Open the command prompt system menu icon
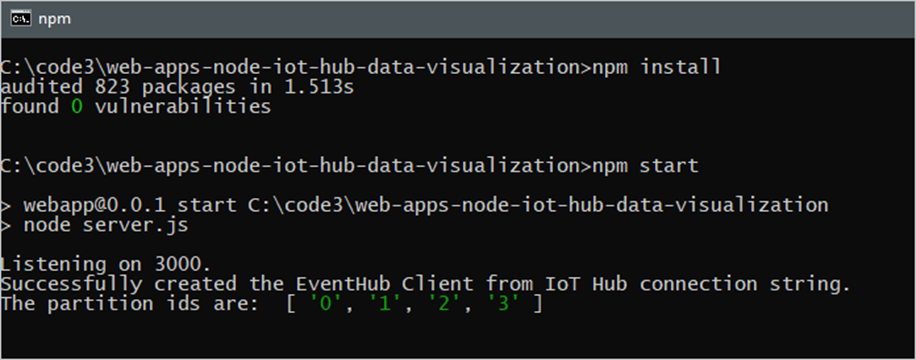Viewport: 916px width, 360px height. point(21,19)
